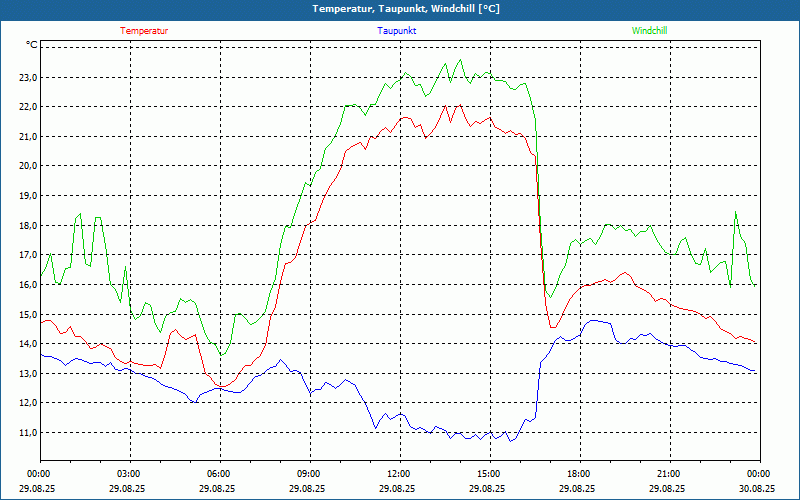Click the 13,0 y-axis value
The height and width of the screenshot is (500, 800).
pyautogui.click(x=29, y=373)
